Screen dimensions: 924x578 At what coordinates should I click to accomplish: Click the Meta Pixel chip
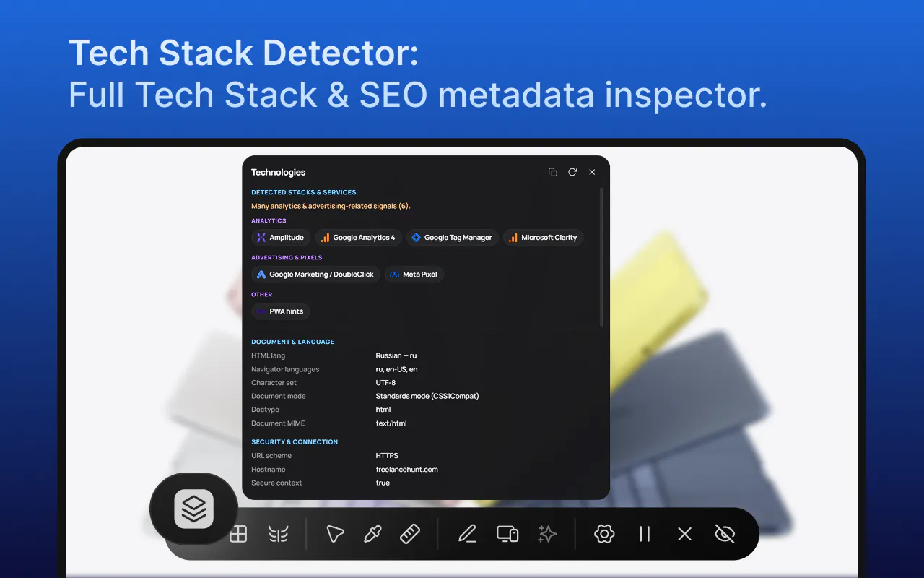pyautogui.click(x=414, y=275)
